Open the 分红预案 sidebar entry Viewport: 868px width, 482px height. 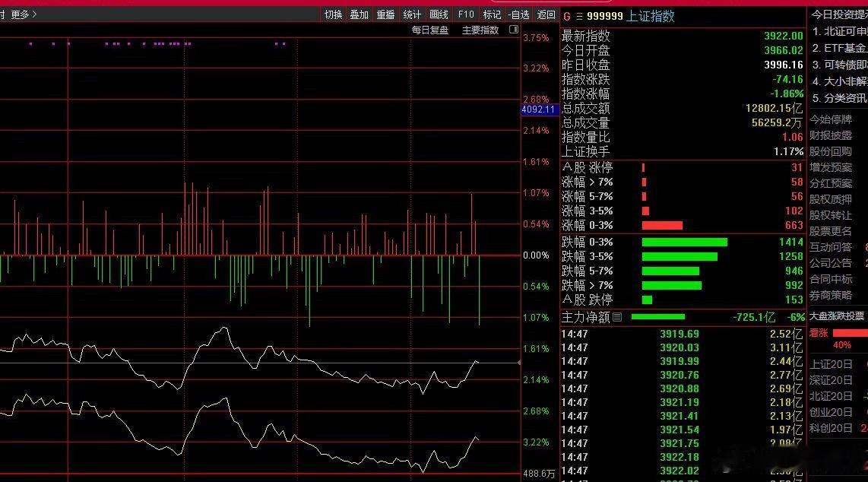(830, 183)
